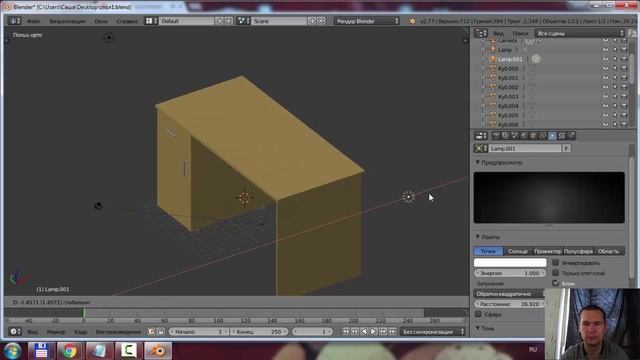The width and height of the screenshot is (640, 360).
Task: Open the Визуализация menu
Action: (x=67, y=21)
